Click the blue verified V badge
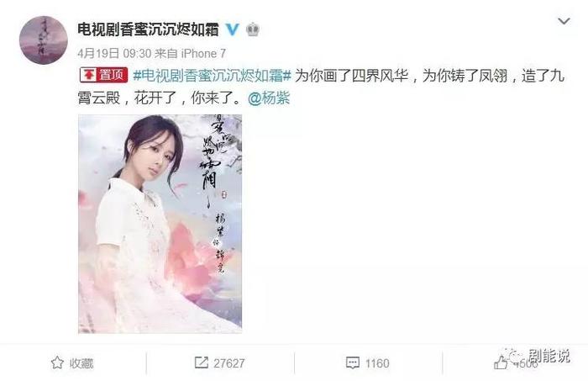 [233, 29]
